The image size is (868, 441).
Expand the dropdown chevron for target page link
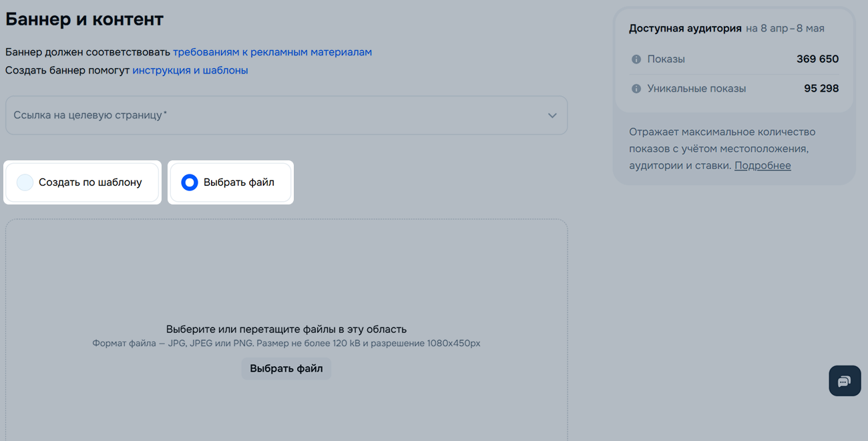tap(552, 116)
